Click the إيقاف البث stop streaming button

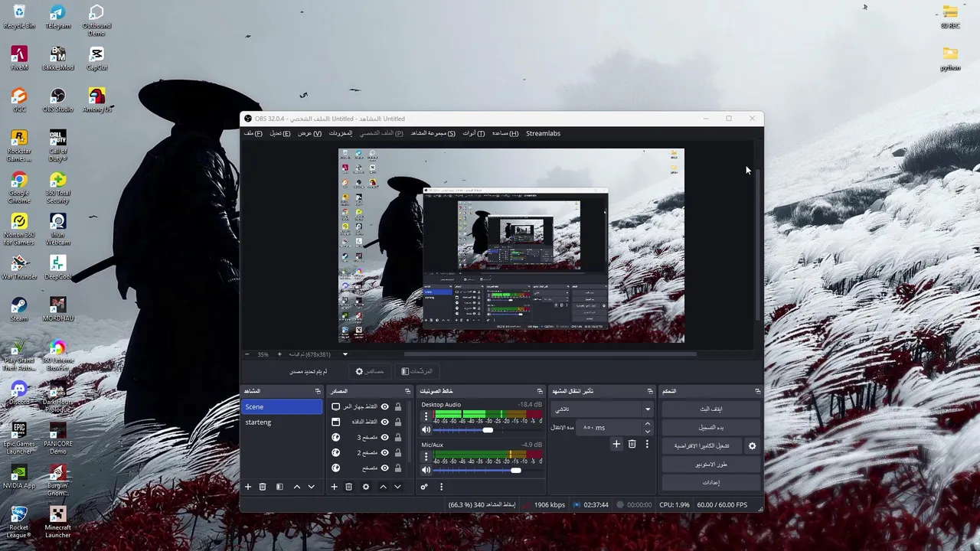(711, 409)
